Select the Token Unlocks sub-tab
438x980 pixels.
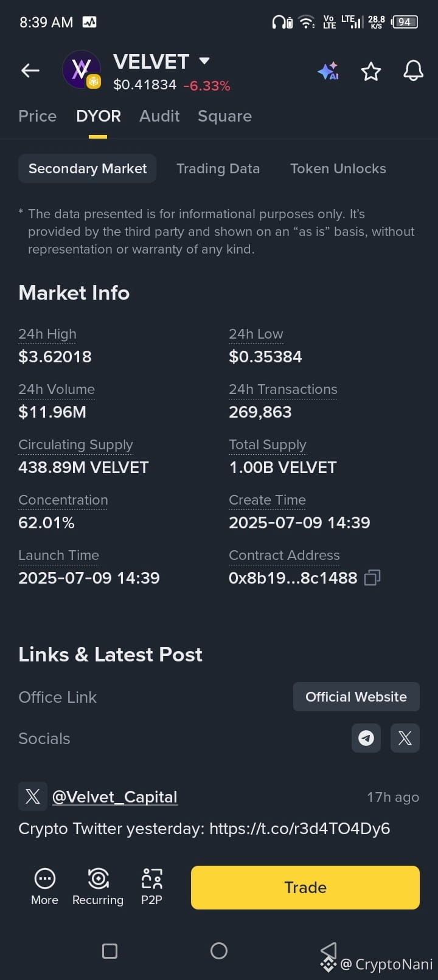338,168
